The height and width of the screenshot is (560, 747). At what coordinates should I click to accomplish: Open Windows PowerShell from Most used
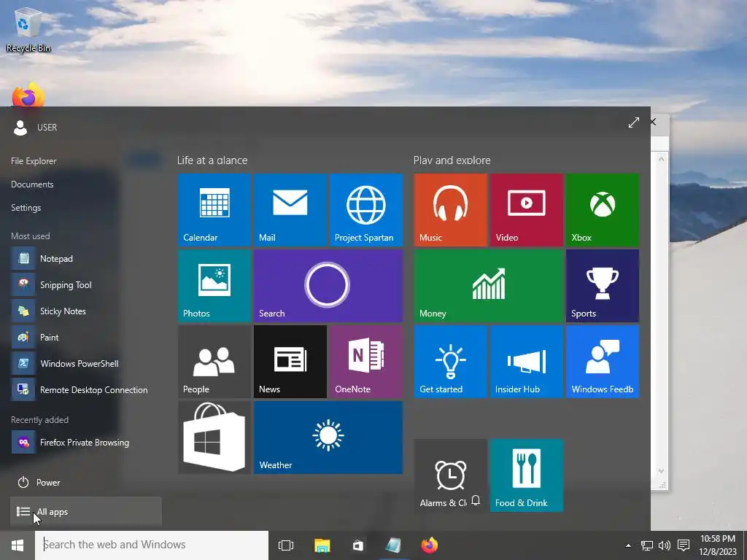(x=86, y=363)
